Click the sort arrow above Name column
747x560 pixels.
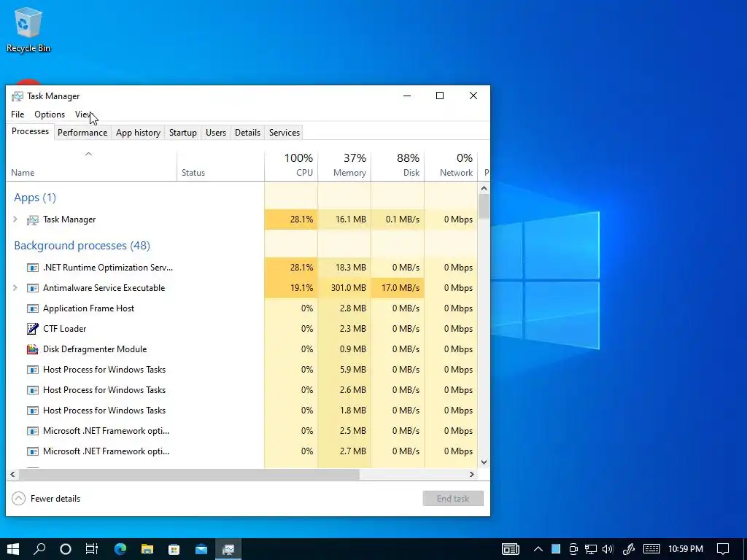tap(88, 154)
